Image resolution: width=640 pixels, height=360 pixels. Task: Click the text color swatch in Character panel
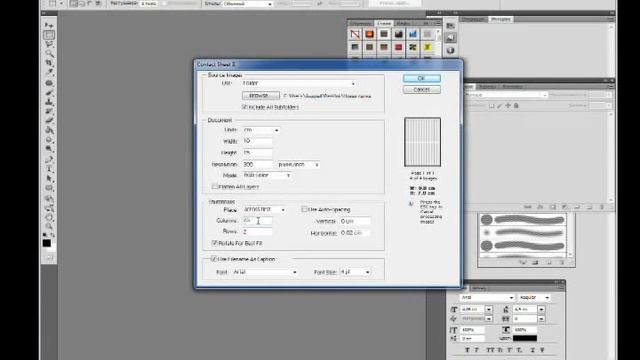(525, 338)
